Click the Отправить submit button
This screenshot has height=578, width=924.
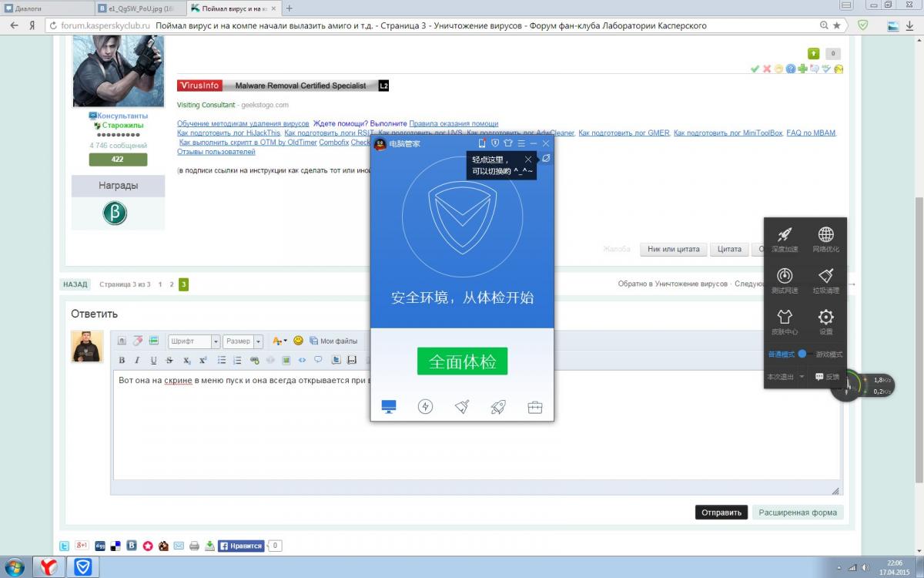[x=721, y=512]
